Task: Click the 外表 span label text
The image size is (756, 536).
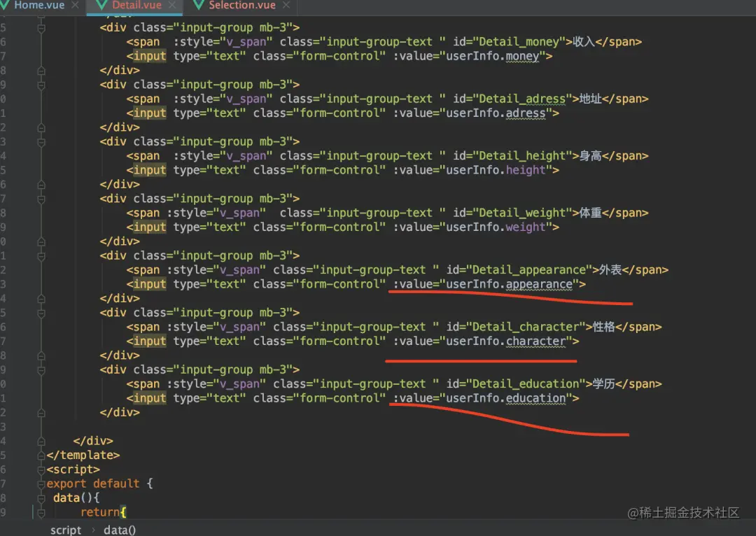Action: 610,270
